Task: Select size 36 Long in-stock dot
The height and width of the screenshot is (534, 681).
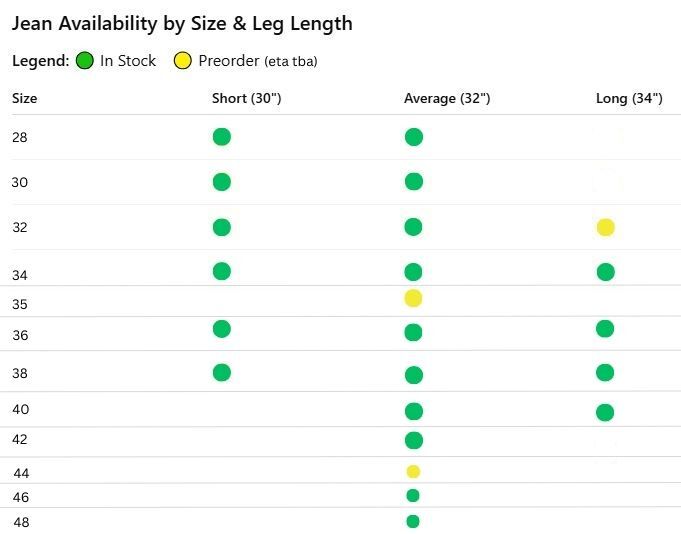Action: (x=605, y=329)
